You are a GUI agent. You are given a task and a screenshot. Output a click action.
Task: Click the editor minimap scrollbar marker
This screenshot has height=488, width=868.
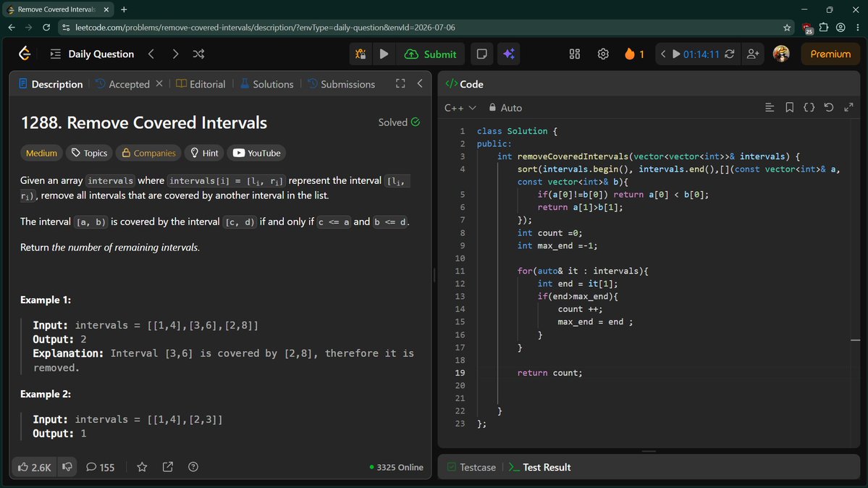pyautogui.click(x=855, y=340)
